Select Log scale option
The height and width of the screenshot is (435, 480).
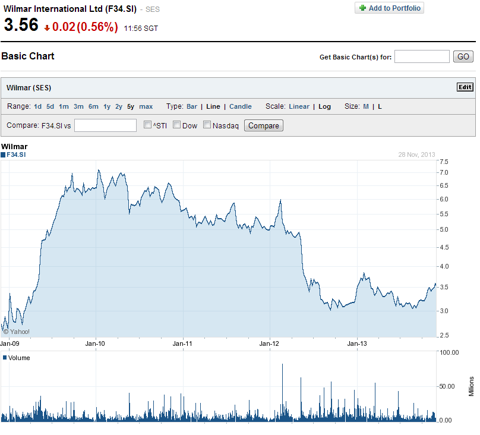[325, 107]
